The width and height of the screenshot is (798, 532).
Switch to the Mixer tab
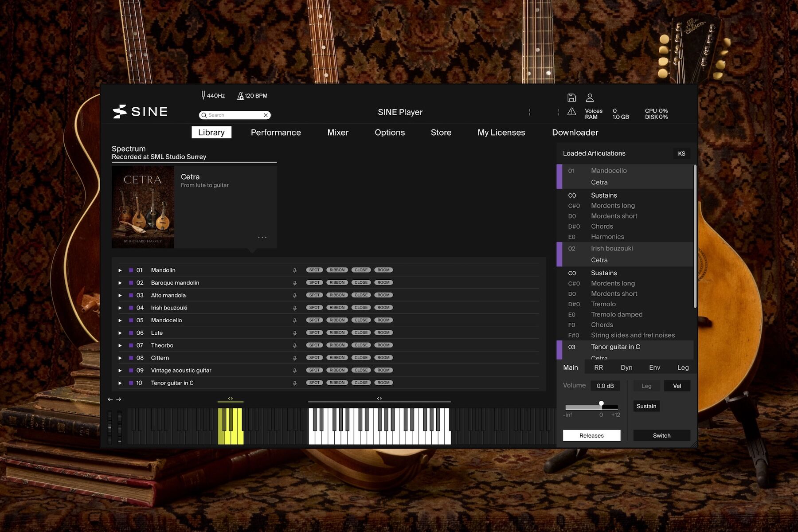click(337, 133)
